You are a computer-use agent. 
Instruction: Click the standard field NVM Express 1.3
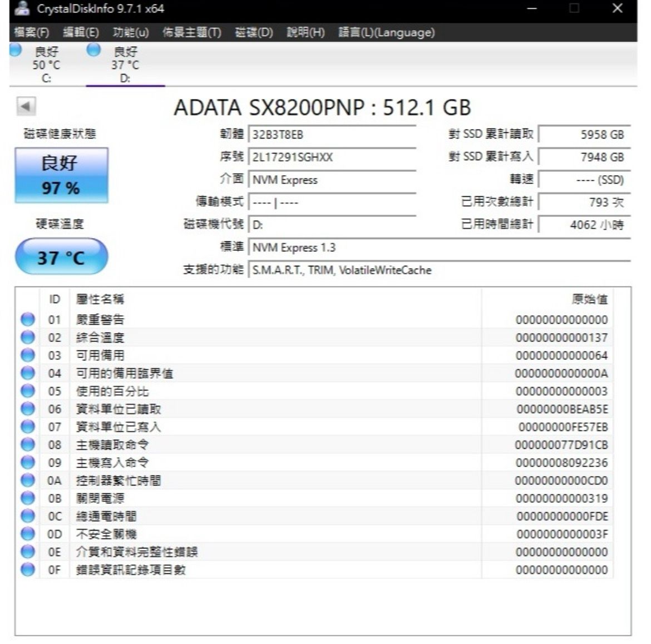pyautogui.click(x=439, y=247)
